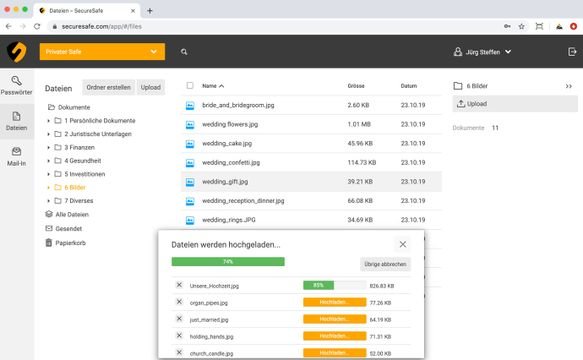Click Übrige abbrechen button

pyautogui.click(x=385, y=264)
